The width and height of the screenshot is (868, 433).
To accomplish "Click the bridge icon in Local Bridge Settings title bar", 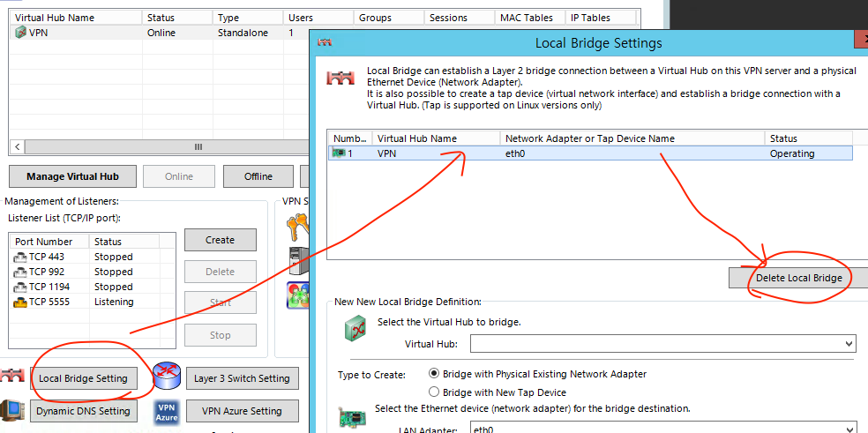I will [x=325, y=42].
